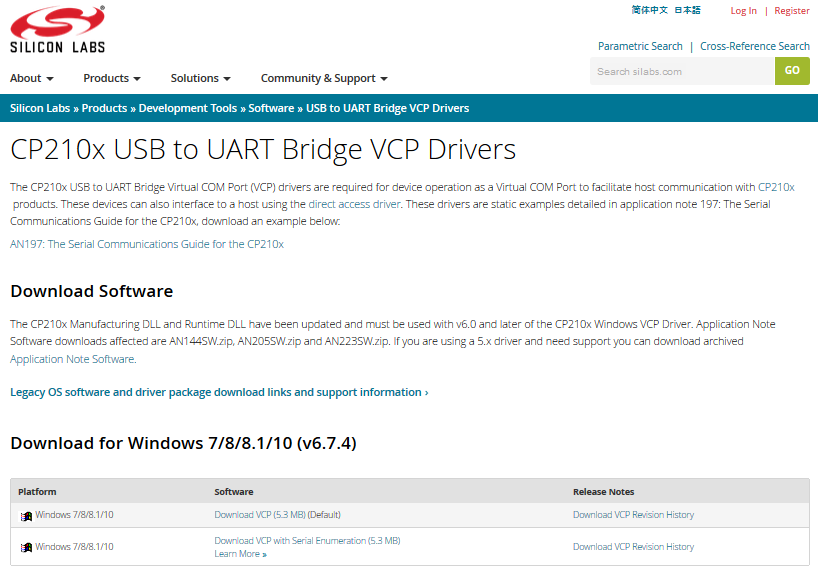Open the Log In link

click(x=743, y=10)
